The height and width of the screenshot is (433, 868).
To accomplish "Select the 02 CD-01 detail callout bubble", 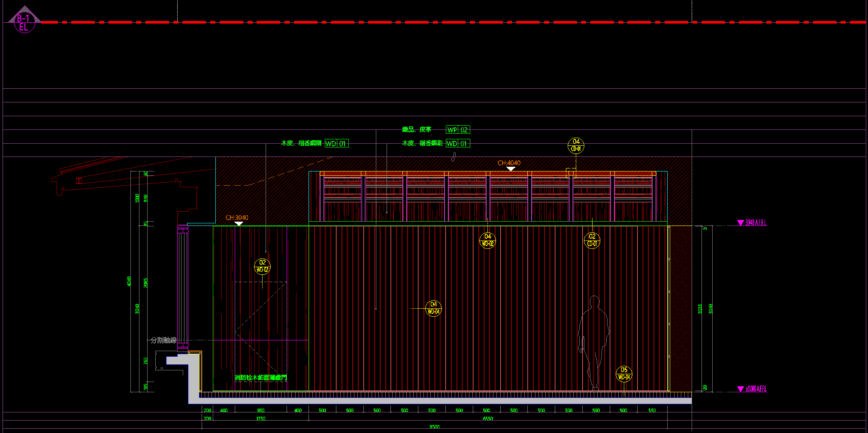I will click(x=592, y=240).
